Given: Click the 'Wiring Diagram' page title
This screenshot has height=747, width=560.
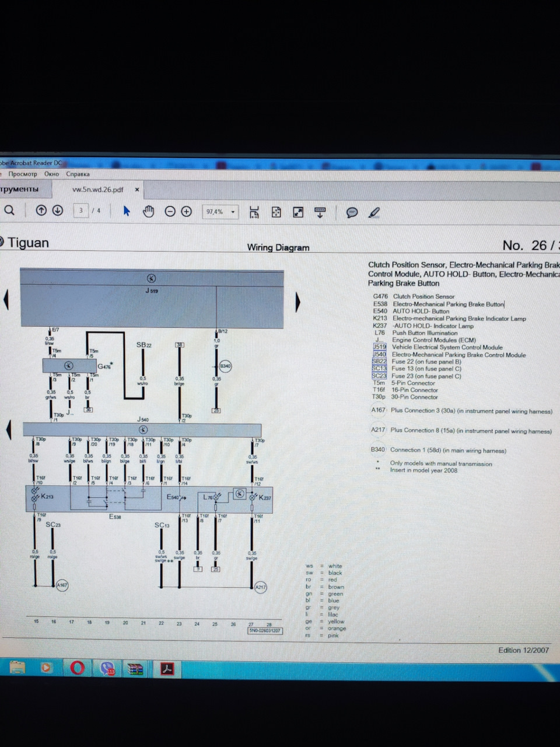Looking at the screenshot, I should pos(278,247).
